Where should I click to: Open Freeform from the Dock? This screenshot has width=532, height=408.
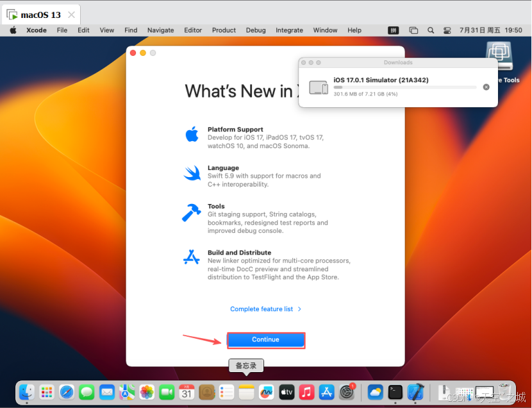(267, 393)
